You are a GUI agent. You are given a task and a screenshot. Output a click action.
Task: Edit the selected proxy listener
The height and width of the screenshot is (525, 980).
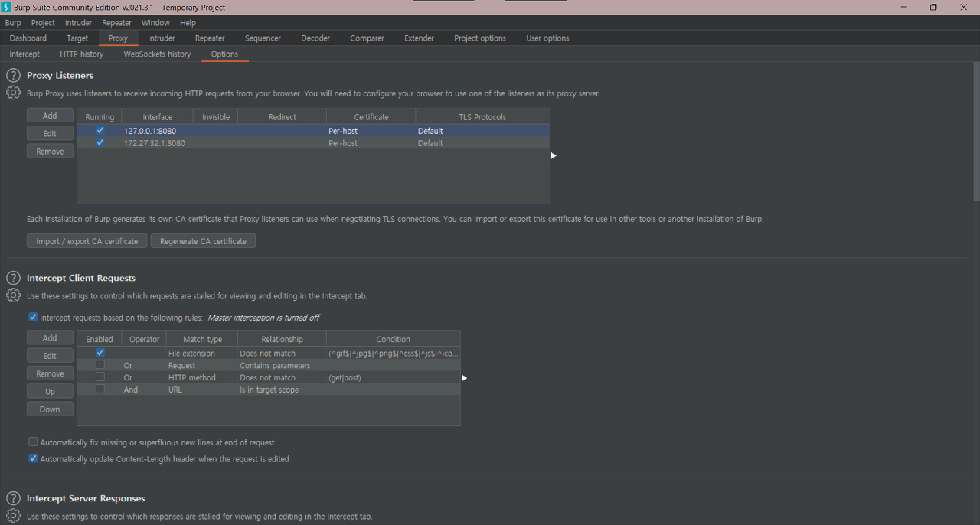50,133
